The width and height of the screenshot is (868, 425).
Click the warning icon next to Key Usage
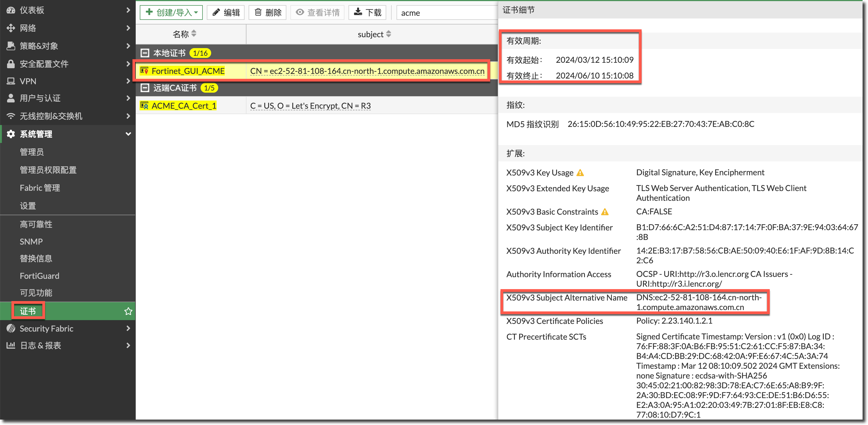pyautogui.click(x=580, y=173)
